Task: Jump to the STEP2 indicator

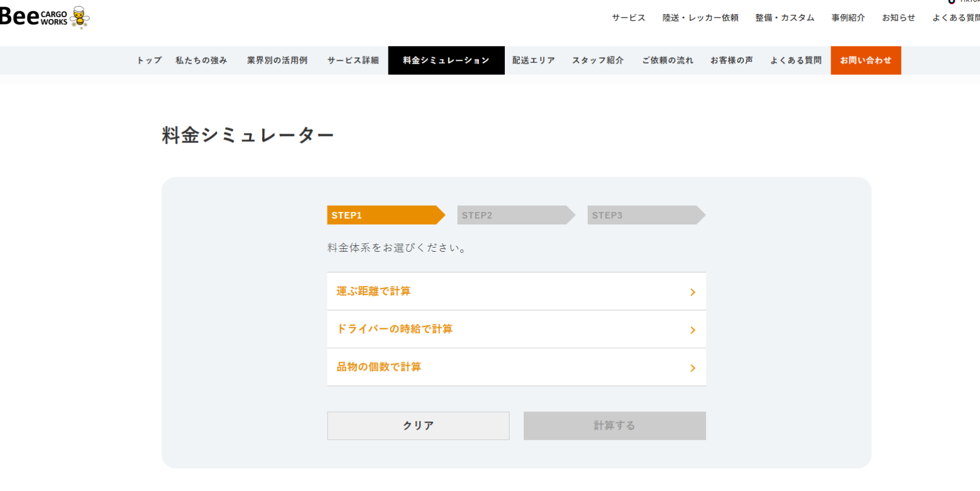Action: click(513, 215)
